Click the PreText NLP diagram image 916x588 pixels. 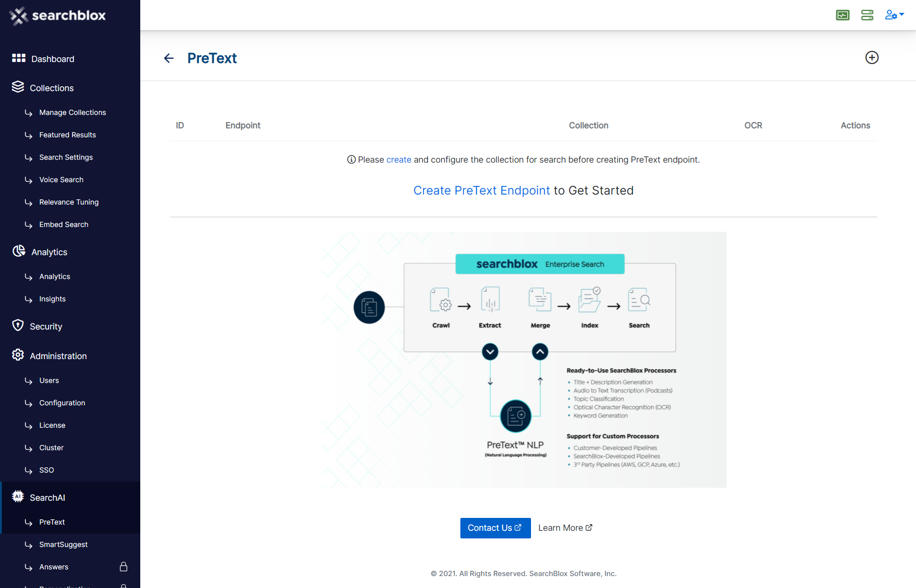tap(523, 360)
